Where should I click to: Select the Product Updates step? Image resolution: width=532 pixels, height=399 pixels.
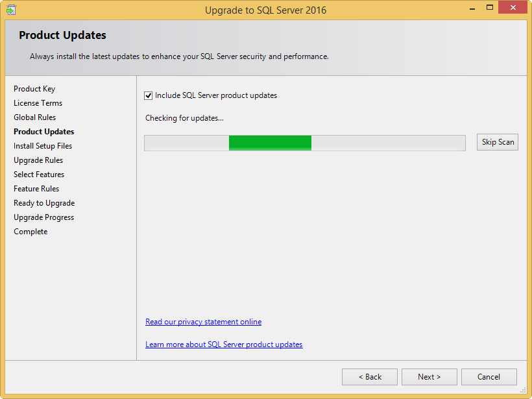click(x=43, y=132)
